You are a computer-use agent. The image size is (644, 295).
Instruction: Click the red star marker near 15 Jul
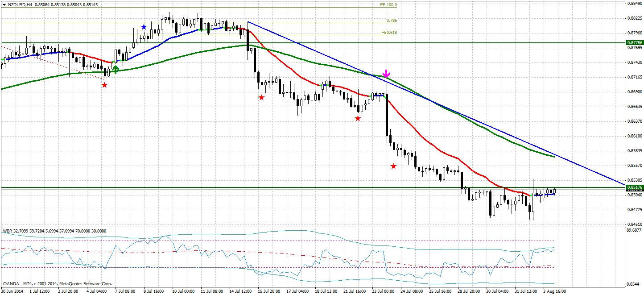[x=262, y=97]
